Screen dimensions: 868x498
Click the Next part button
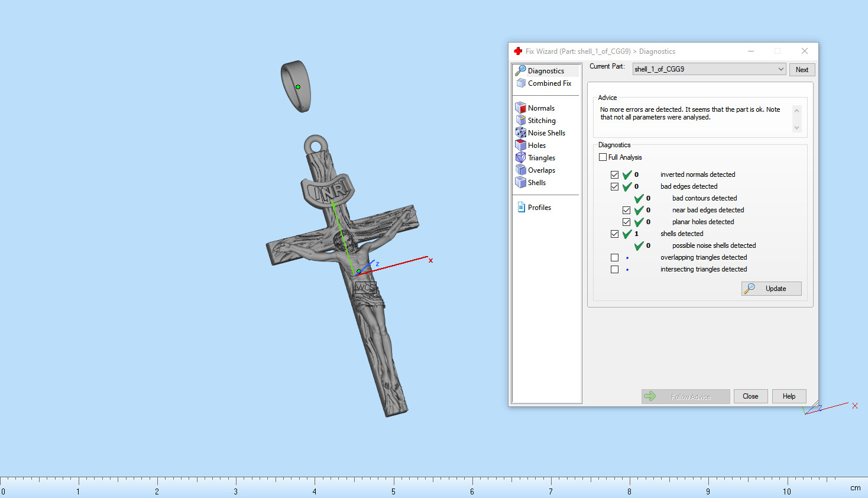(x=802, y=70)
